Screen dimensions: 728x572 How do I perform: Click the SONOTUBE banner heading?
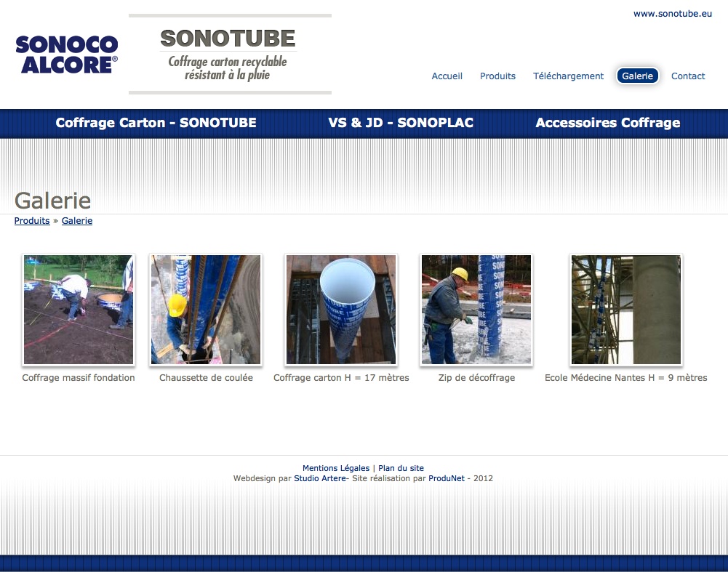tap(228, 38)
